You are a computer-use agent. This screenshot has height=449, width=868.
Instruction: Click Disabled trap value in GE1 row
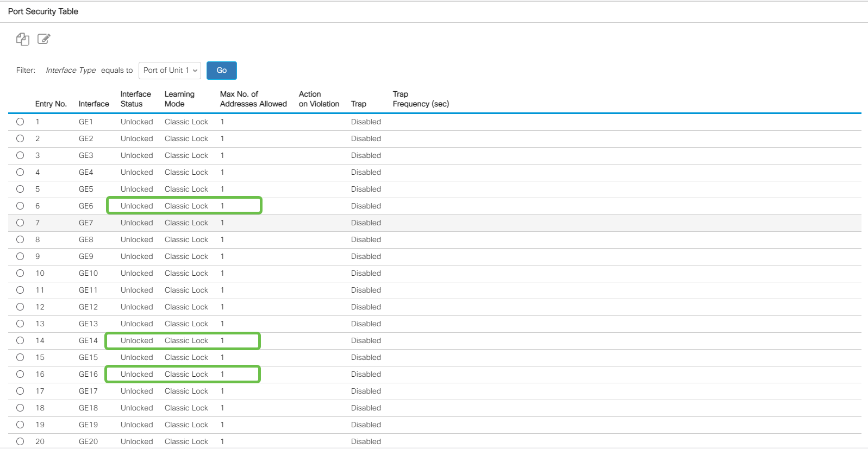(x=366, y=122)
